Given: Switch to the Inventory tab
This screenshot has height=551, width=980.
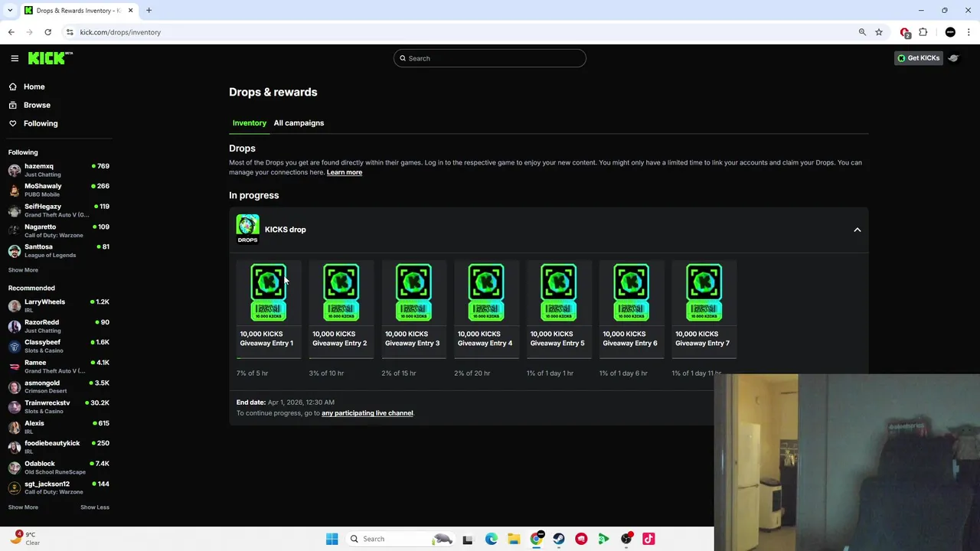Looking at the screenshot, I should pyautogui.click(x=250, y=123).
